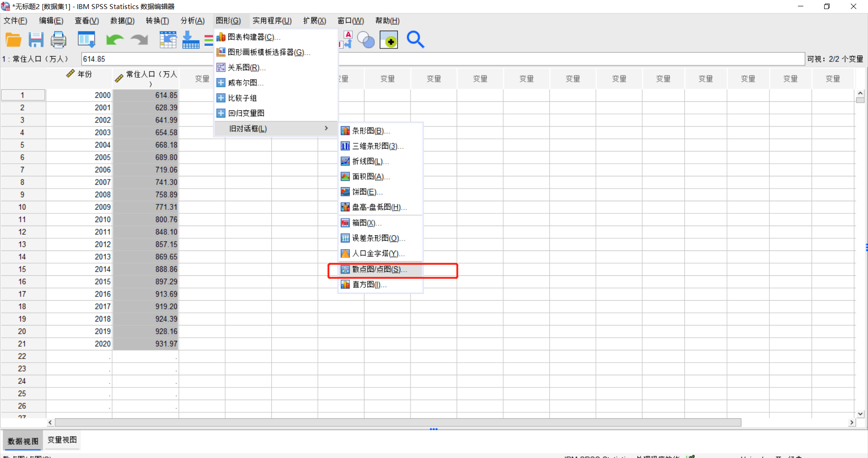The image size is (868, 458).
Task: Select row number 21 header
Action: pyautogui.click(x=23, y=344)
